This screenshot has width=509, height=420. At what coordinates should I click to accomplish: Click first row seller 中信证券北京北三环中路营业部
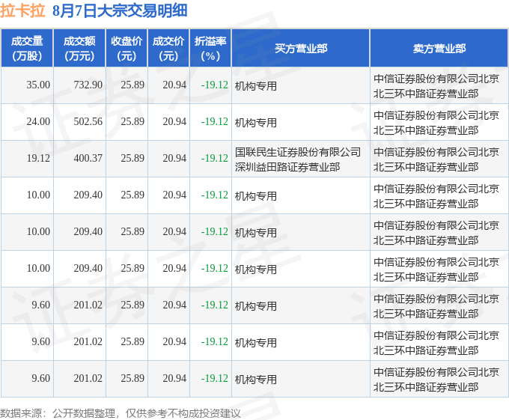pos(436,85)
